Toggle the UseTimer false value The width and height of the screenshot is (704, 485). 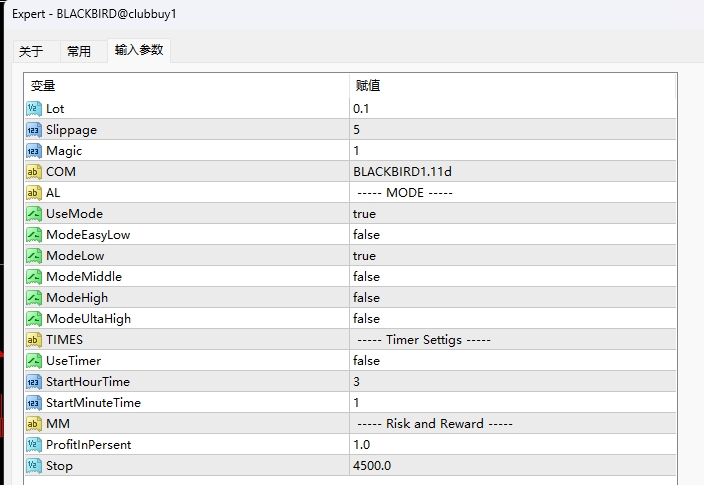367,361
